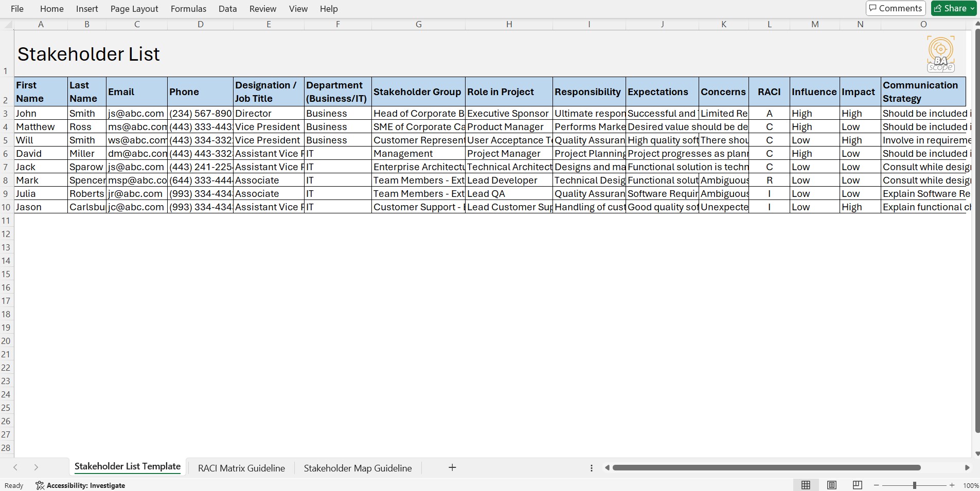
Task: Open the Insert ribbon tab
Action: pos(87,9)
